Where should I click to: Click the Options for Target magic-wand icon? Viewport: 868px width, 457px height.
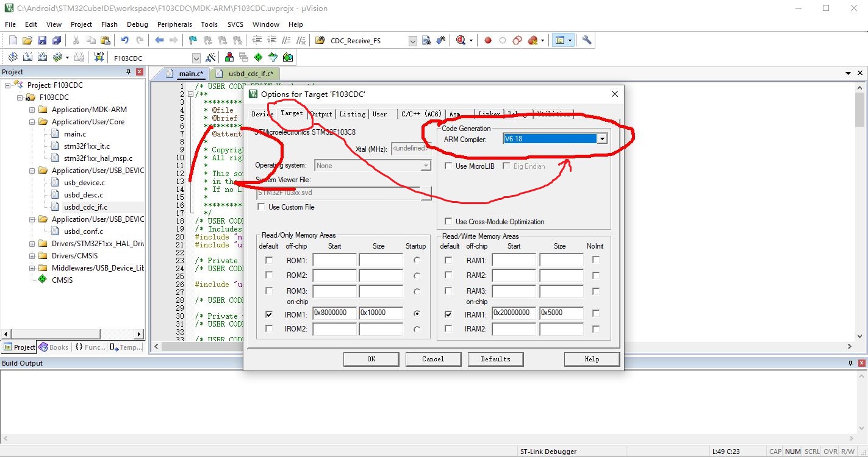click(210, 57)
